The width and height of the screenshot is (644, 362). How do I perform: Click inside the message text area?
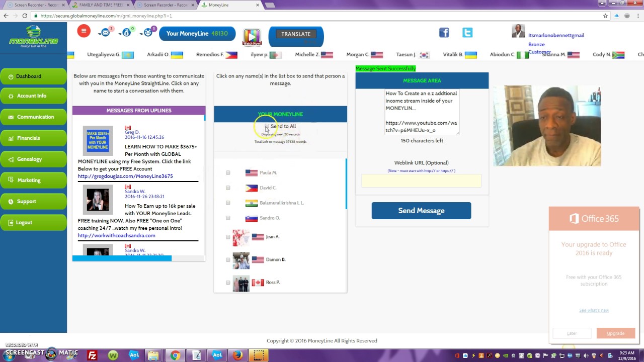click(x=422, y=112)
